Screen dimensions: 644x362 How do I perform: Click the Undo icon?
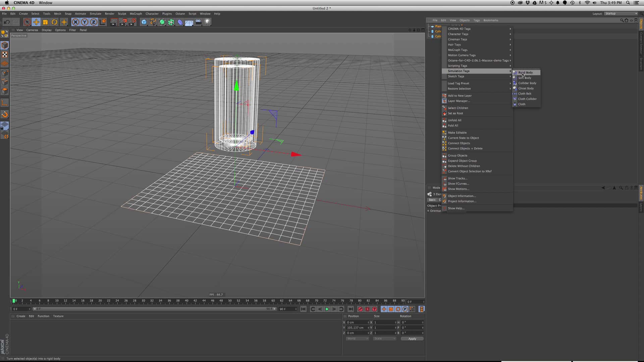tap(6, 22)
